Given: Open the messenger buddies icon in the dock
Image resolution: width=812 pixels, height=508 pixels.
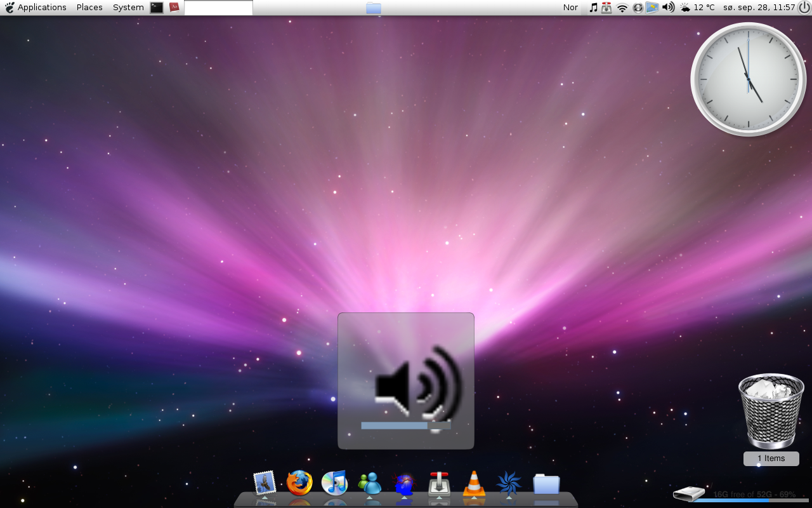Looking at the screenshot, I should 370,484.
